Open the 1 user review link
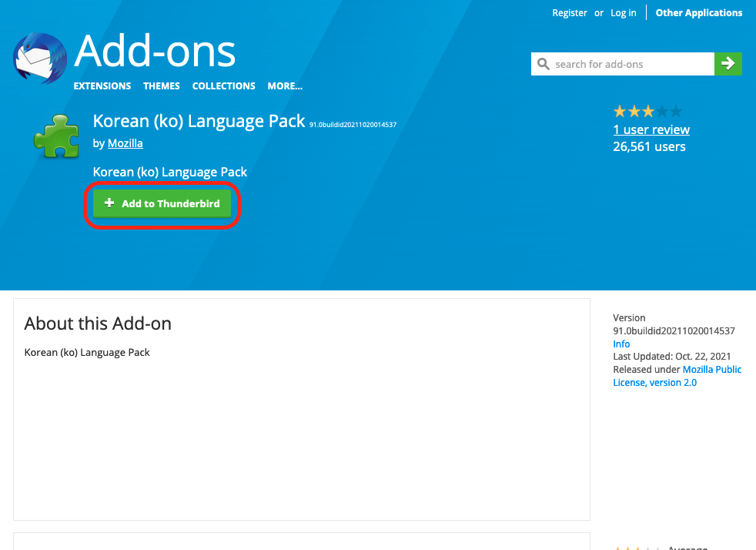This screenshot has width=756, height=550. click(651, 129)
